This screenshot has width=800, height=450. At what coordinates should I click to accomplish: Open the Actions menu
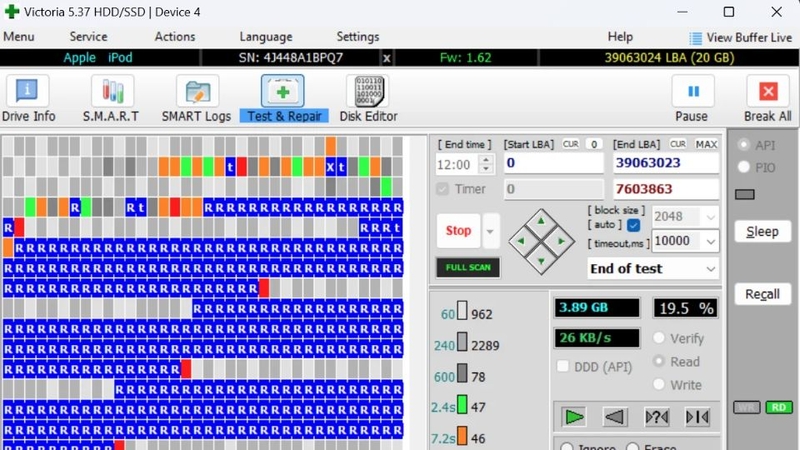coord(175,37)
